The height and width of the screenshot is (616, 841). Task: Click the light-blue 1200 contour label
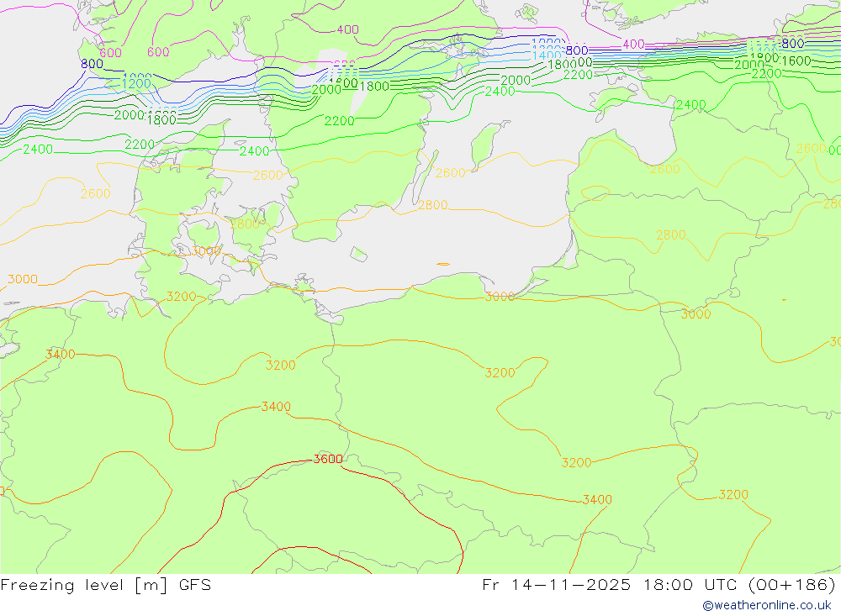pos(136,84)
